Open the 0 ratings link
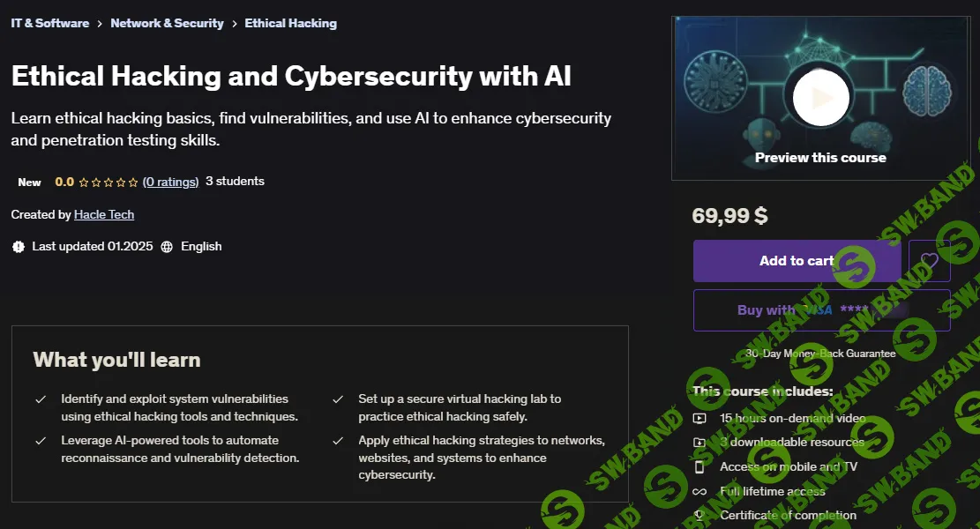 pyautogui.click(x=170, y=181)
